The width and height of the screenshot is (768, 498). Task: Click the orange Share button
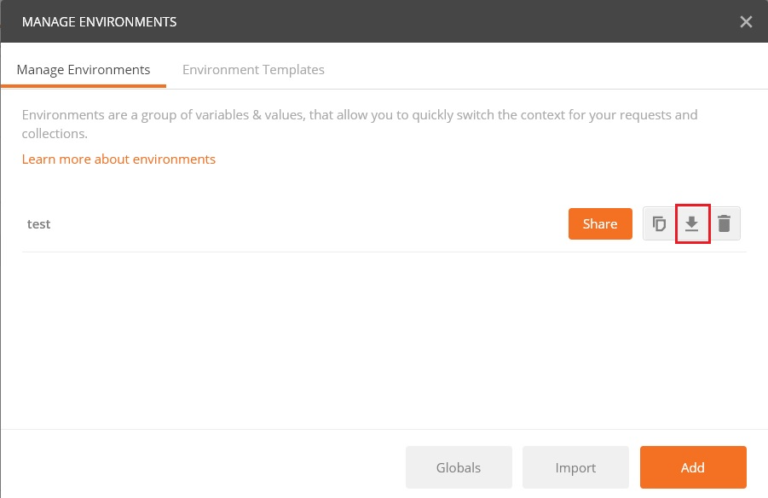tap(600, 224)
